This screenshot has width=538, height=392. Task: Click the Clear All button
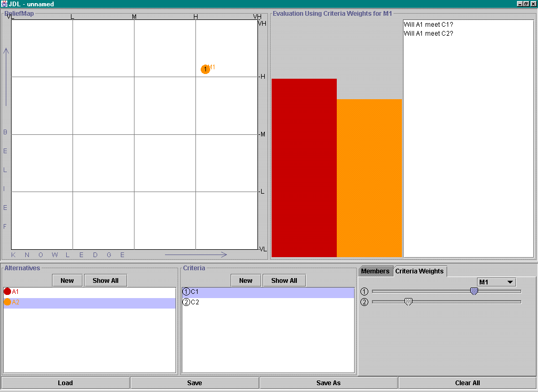[467, 383]
